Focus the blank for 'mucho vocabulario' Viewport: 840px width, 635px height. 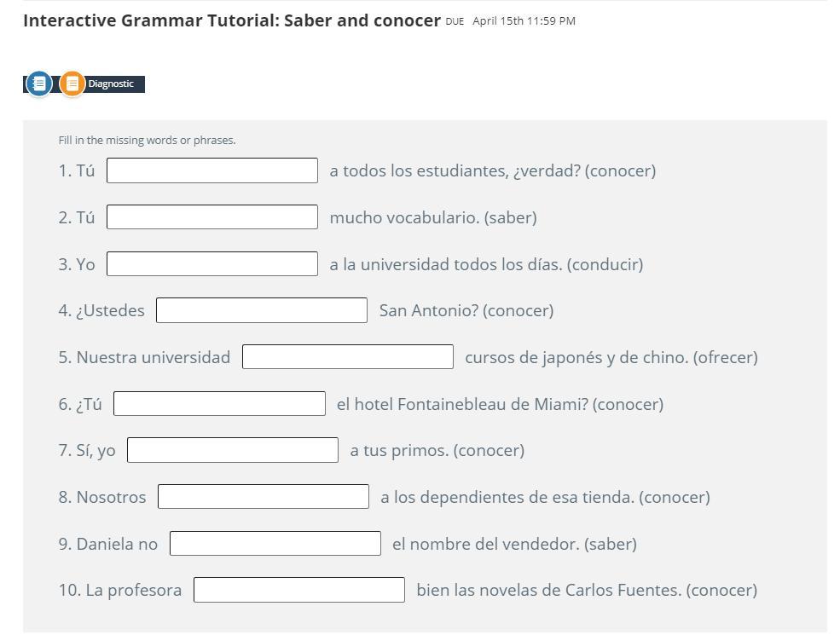[x=212, y=217]
